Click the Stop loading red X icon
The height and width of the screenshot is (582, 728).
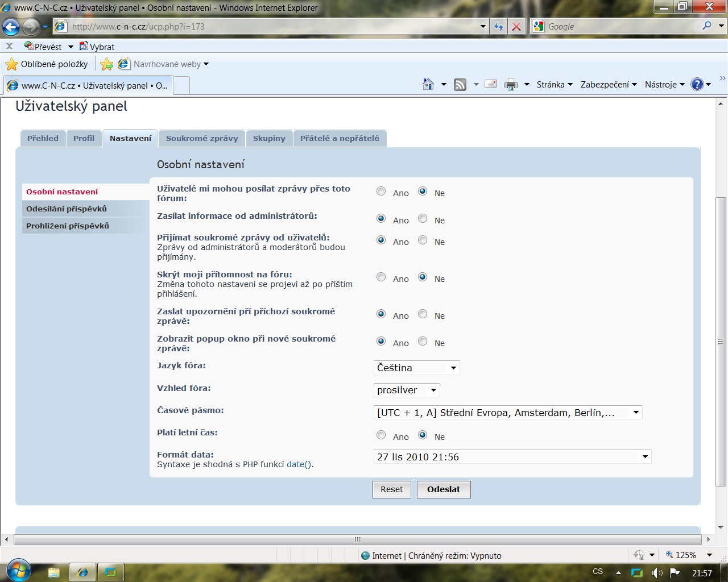[x=516, y=27]
